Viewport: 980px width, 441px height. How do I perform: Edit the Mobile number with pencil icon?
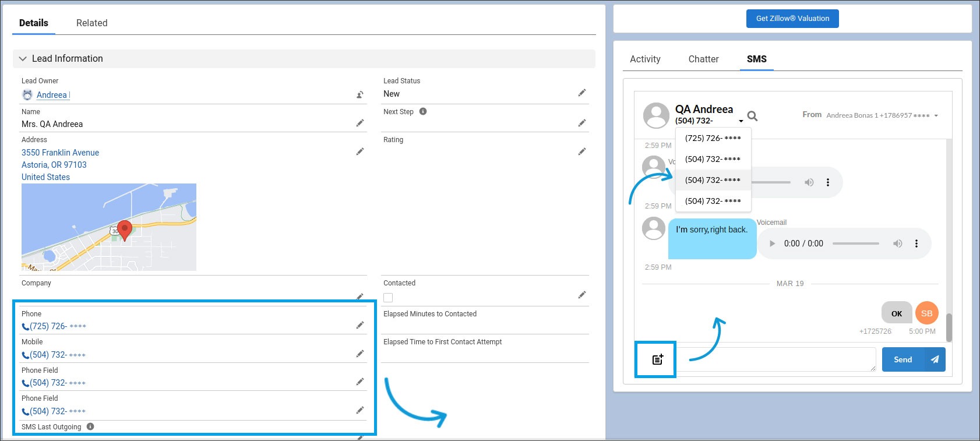(360, 354)
